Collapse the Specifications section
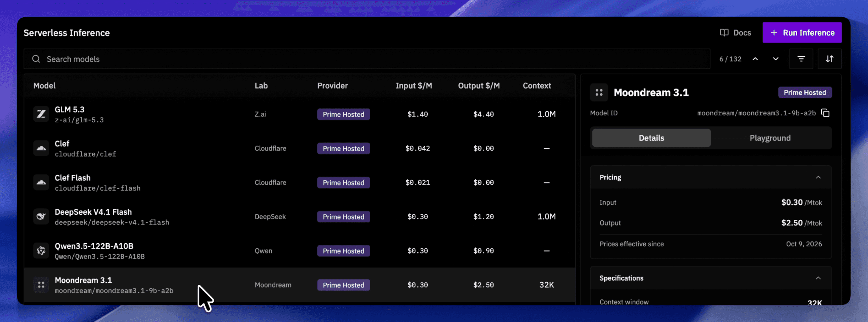The image size is (868, 322). click(818, 278)
